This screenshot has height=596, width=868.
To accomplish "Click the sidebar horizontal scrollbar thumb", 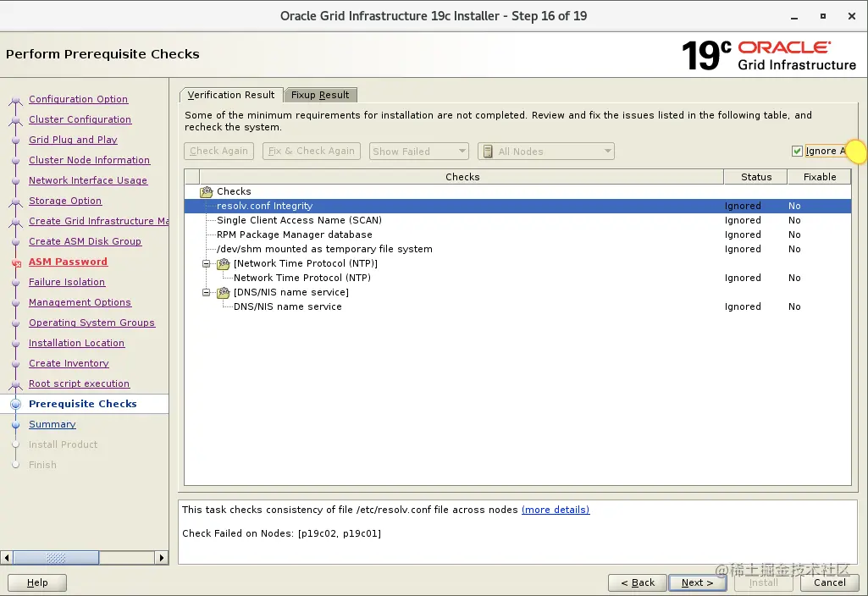I will point(56,558).
